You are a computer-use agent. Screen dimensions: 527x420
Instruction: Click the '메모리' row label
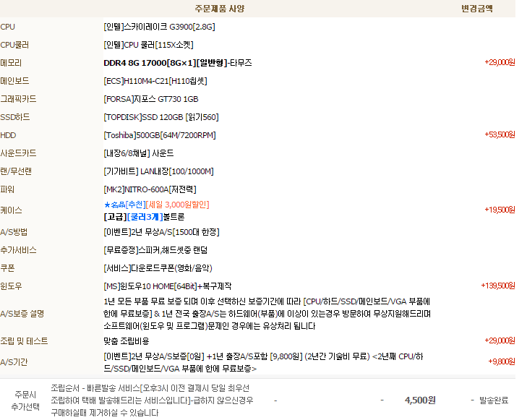11,63
